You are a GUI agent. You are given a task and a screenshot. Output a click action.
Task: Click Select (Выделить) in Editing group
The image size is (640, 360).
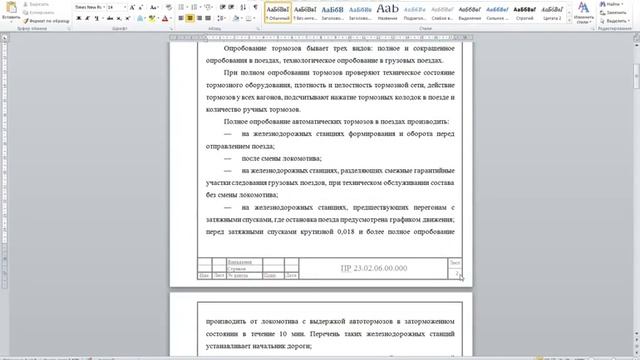click(615, 20)
